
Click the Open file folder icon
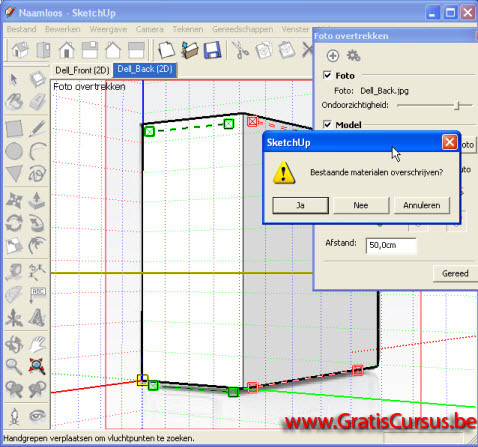190,50
